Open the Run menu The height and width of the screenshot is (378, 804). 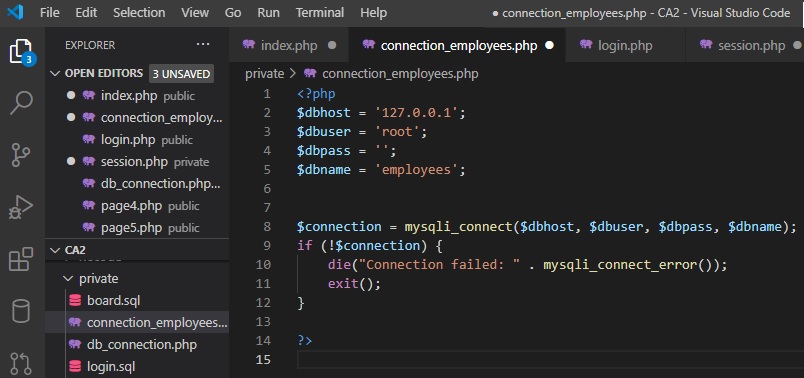(x=268, y=12)
